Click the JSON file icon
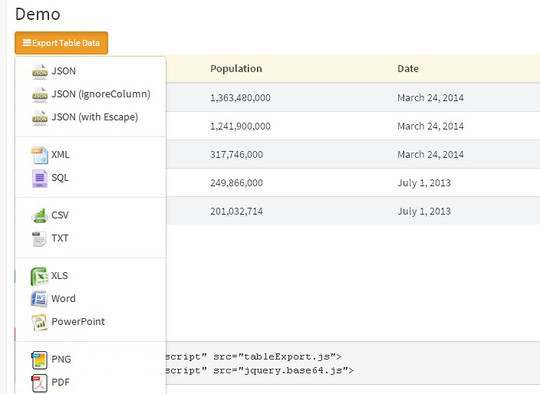This screenshot has width=540, height=394. (x=40, y=72)
